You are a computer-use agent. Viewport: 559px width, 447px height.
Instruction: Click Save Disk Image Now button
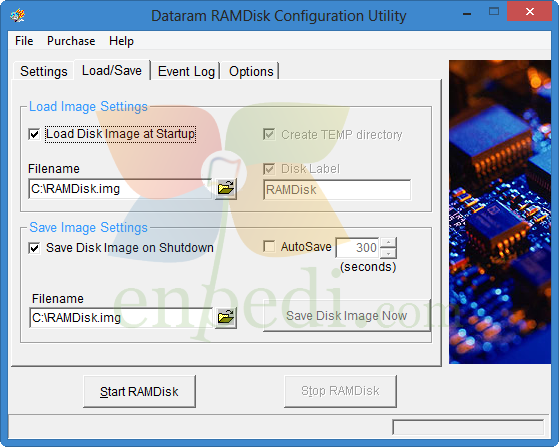[347, 315]
